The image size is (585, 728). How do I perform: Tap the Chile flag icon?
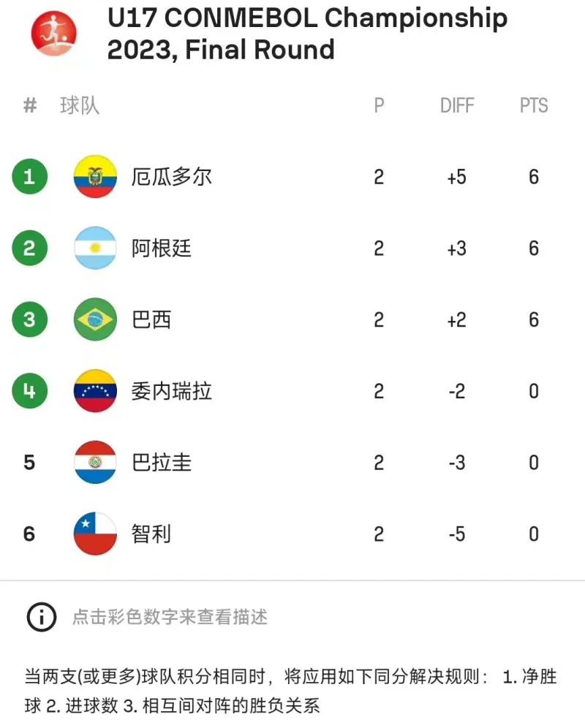click(95, 534)
